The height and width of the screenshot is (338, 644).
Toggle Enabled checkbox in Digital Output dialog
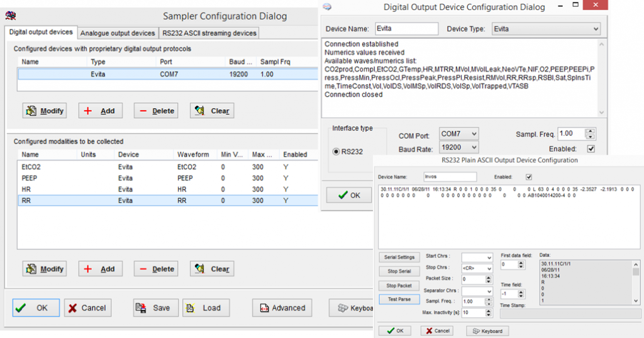[x=591, y=149]
